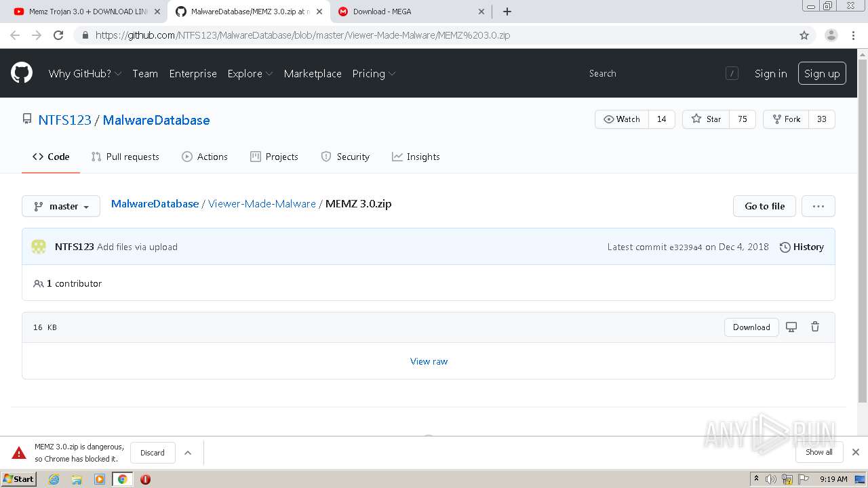Click the Download file button
This screenshot has width=868, height=488.
(751, 327)
